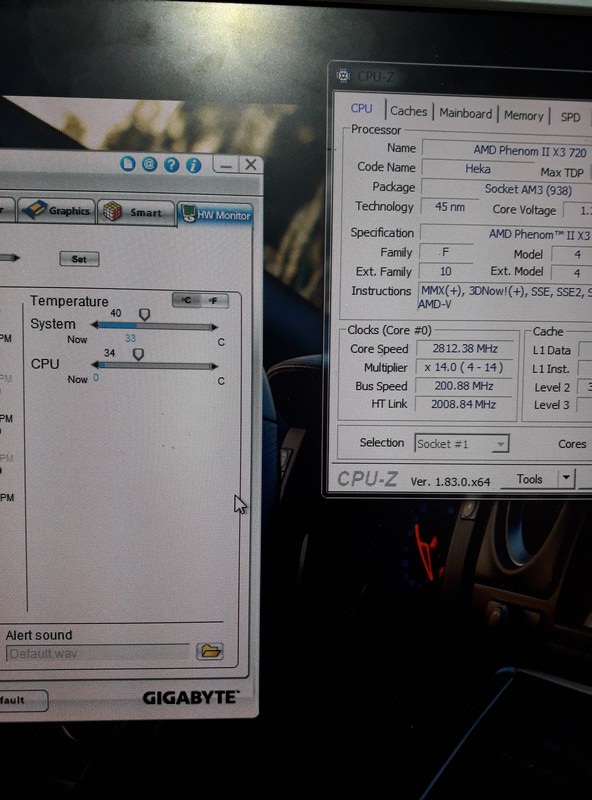Click the '45 nm' technology value

click(x=450, y=207)
